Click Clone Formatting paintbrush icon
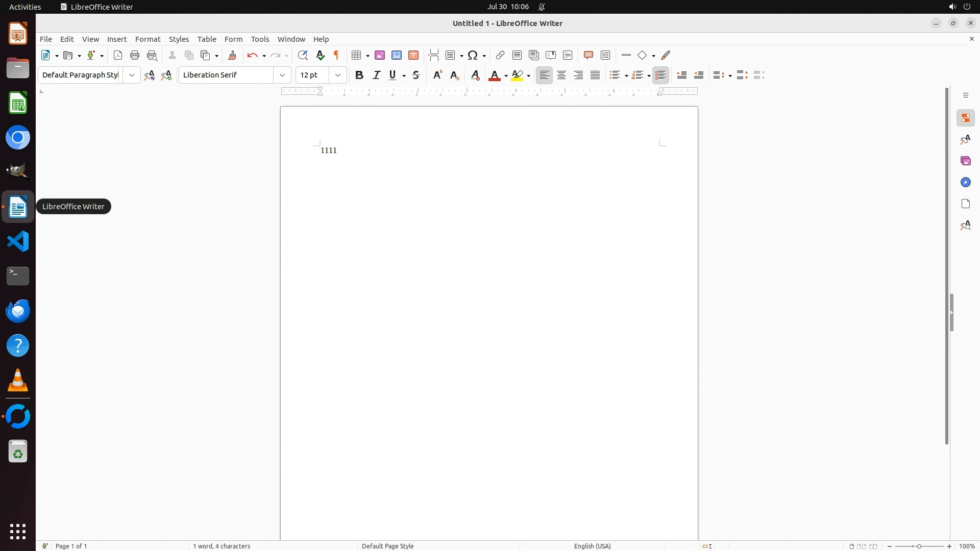 click(232, 56)
